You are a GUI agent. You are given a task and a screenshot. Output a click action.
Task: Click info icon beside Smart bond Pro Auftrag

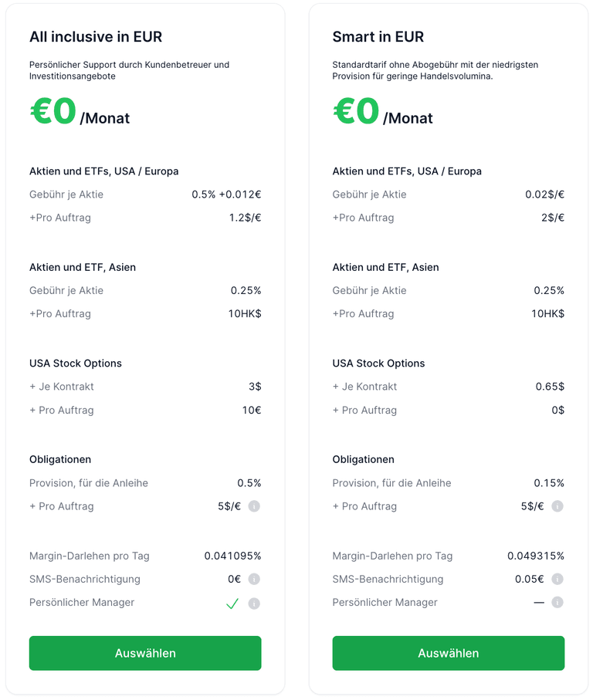click(557, 506)
